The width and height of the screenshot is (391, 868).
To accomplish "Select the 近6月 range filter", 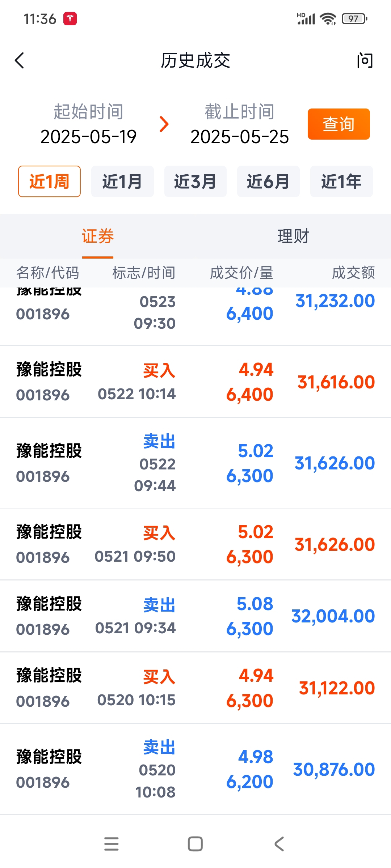I will coord(268,181).
